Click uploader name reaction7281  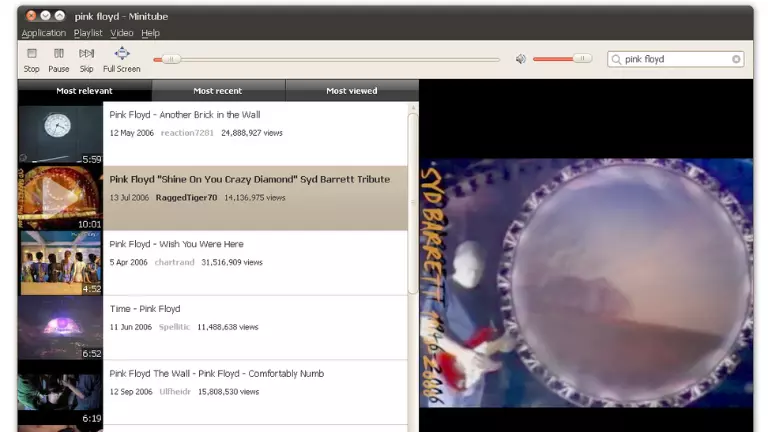coord(187,133)
